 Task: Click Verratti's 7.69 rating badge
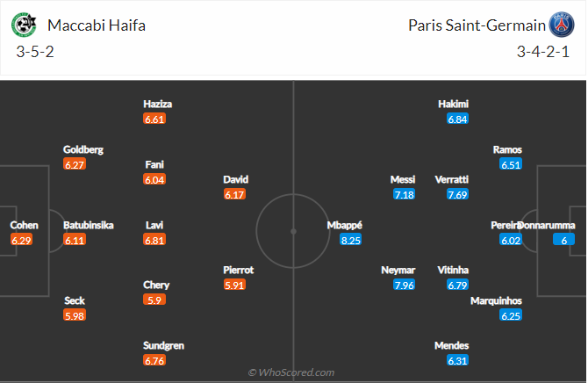coord(457,194)
